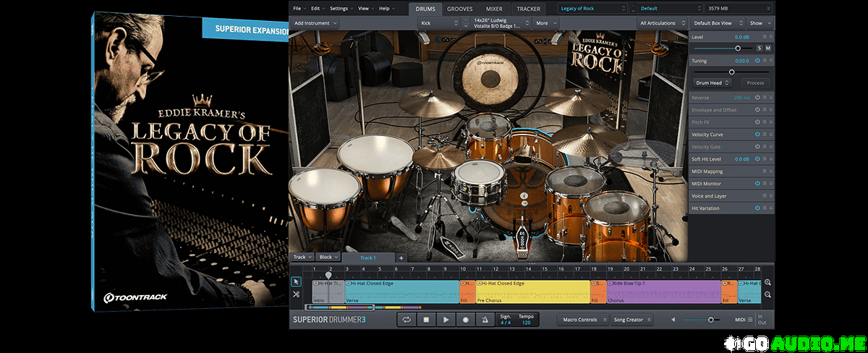Select the Track 1 tab
Viewport: 868px width, 353px height.
[x=368, y=258]
